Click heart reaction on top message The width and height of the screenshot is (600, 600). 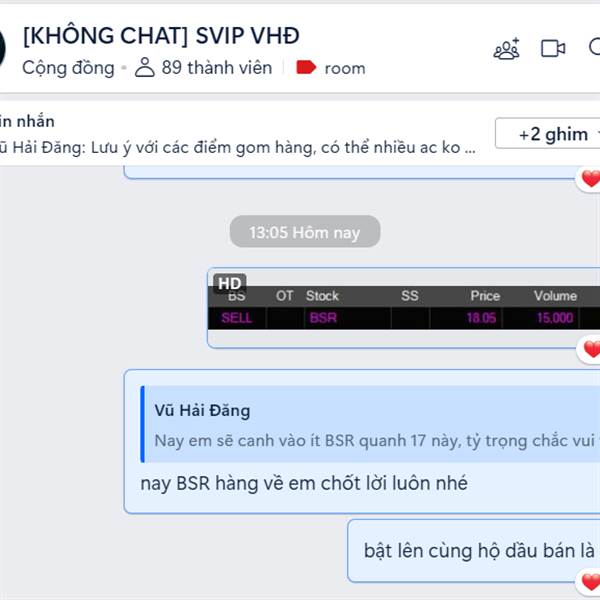coord(591,179)
